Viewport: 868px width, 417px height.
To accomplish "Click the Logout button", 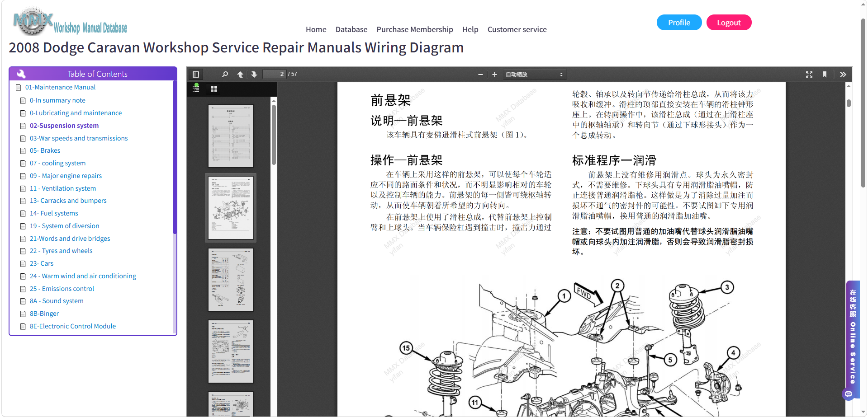I will point(729,23).
